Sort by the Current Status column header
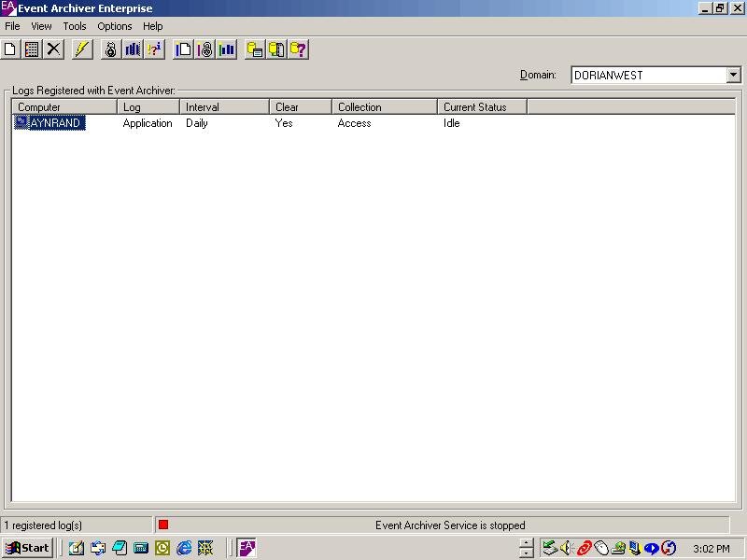Image resolution: width=747 pixels, height=560 pixels. (x=482, y=107)
